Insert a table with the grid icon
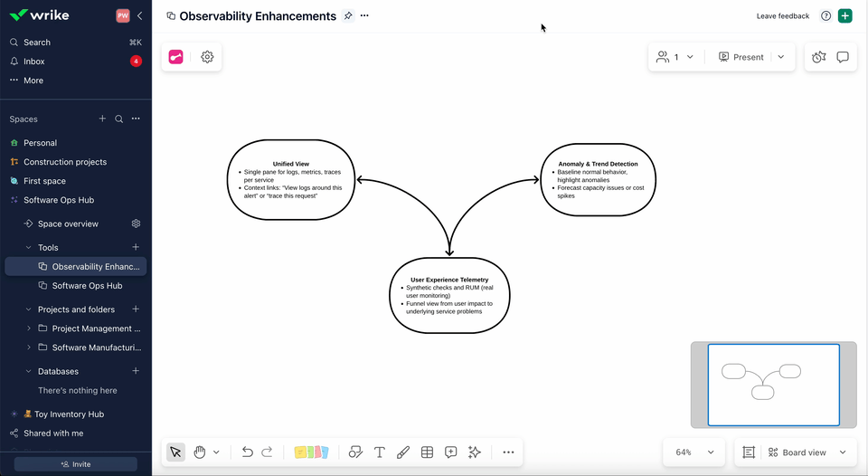The height and width of the screenshot is (476, 868). (427, 452)
